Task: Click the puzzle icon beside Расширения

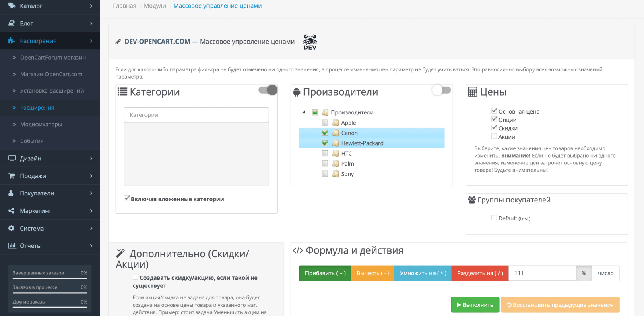Action: coord(12,41)
